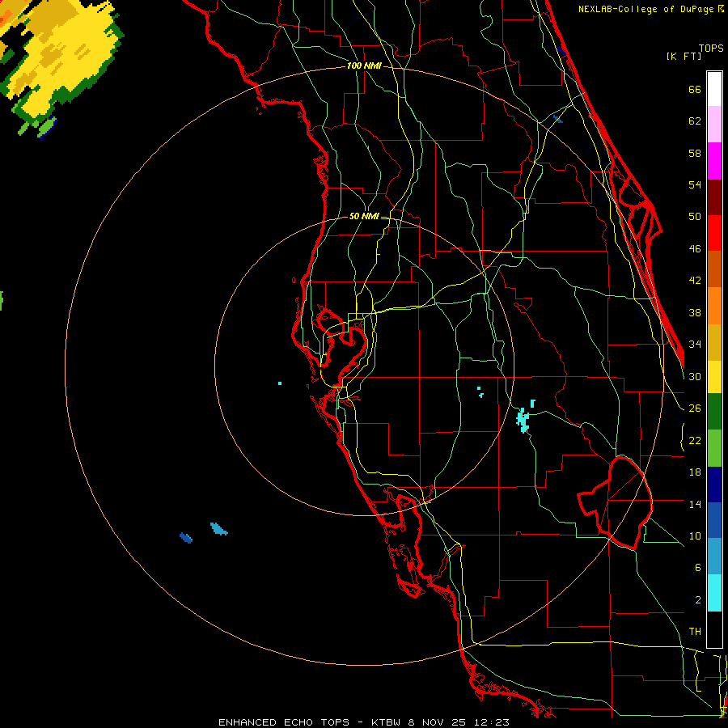Image resolution: width=728 pixels, height=728 pixels.
Task: Click the legend value '38'
Action: 695,312
